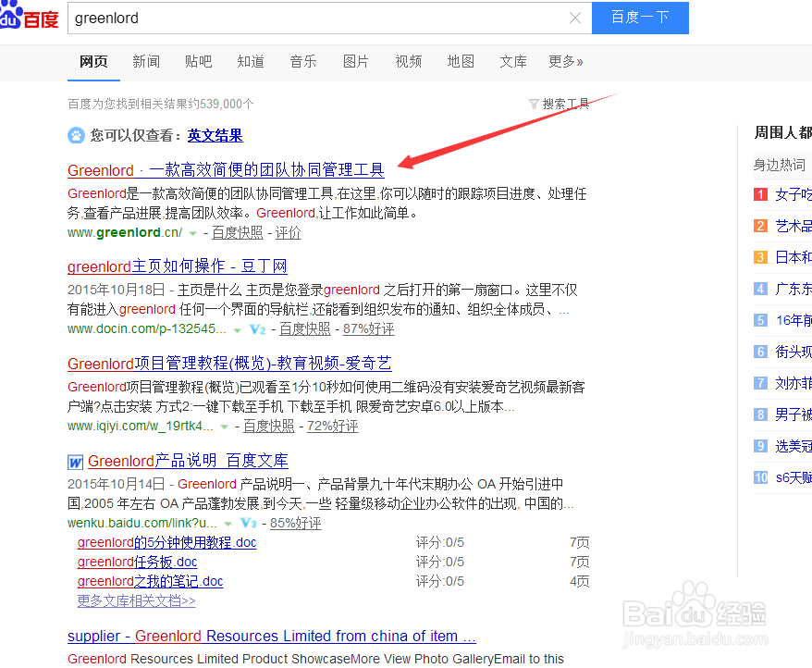Screen dimensions: 812x668
Task: Click the 87%好评 rating link
Action: (x=368, y=329)
